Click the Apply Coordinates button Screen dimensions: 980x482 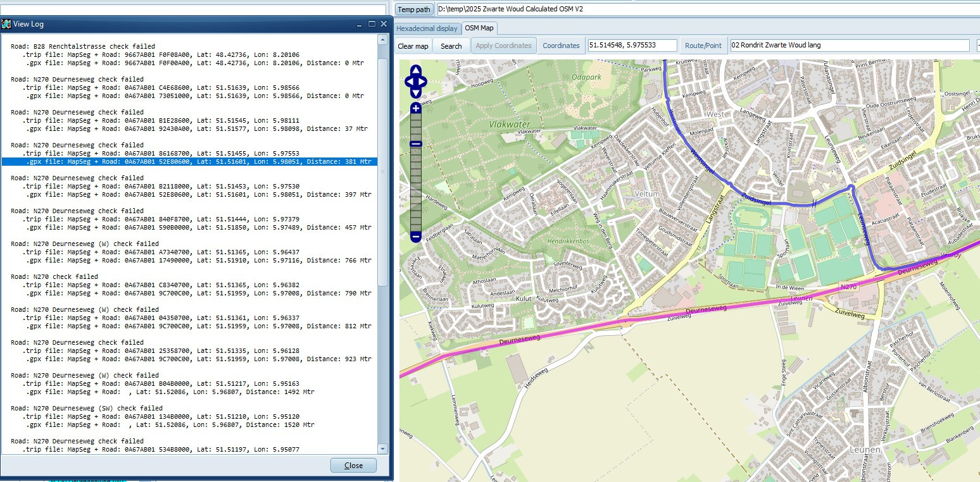pos(504,46)
